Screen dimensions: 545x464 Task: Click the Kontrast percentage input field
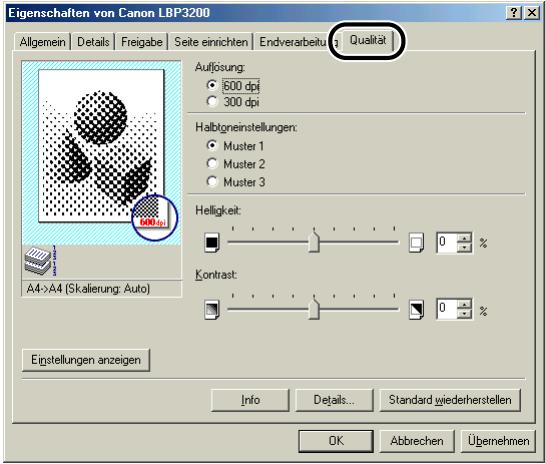(447, 309)
